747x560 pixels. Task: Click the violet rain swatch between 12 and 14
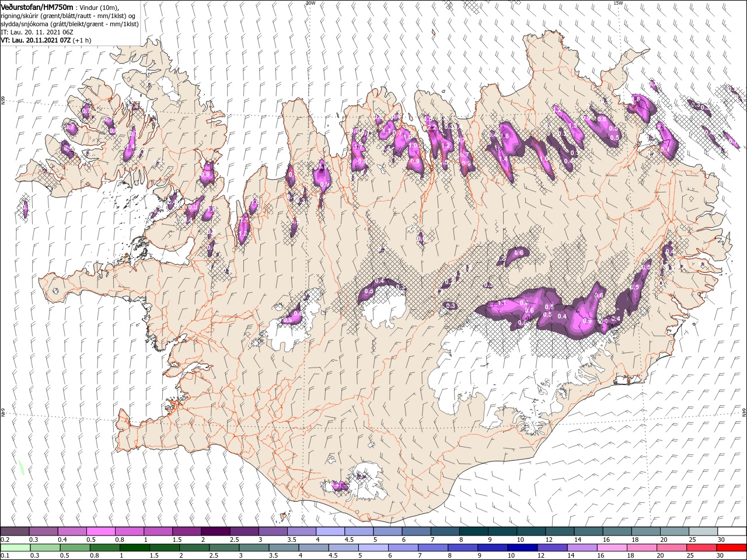click(x=551, y=548)
